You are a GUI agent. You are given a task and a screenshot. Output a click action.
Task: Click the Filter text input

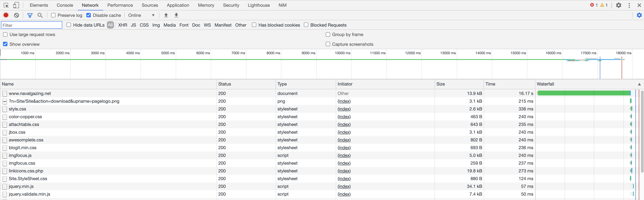[x=32, y=25]
